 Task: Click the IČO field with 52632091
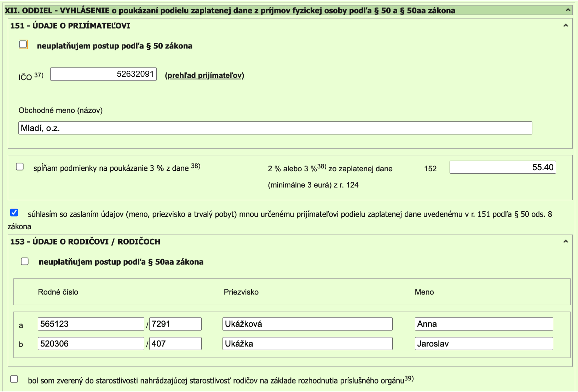point(103,74)
